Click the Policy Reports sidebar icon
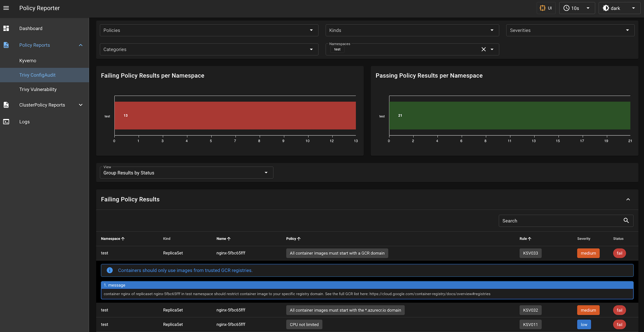 pyautogui.click(x=6, y=45)
